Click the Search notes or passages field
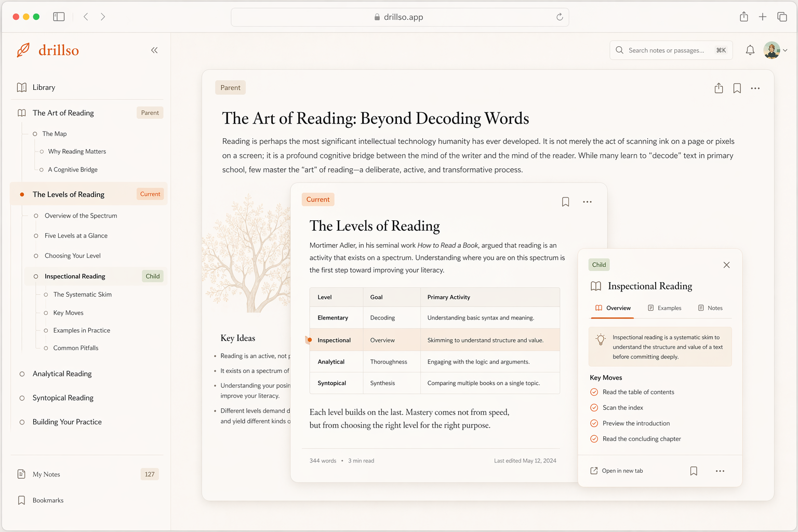This screenshot has height=532, width=798. 667,50
